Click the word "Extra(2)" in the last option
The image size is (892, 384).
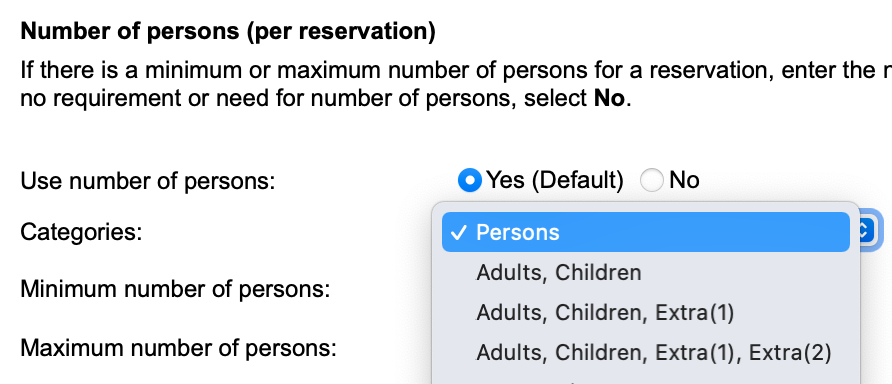pyautogui.click(x=790, y=353)
